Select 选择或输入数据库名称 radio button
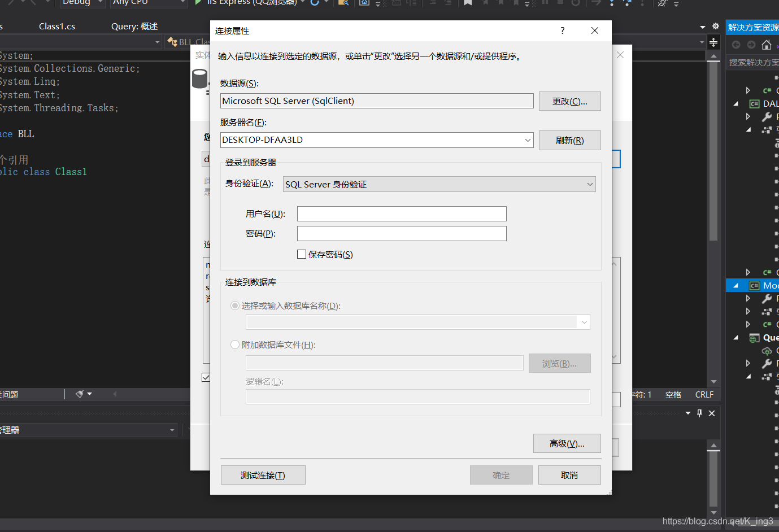Viewport: 779px width, 532px height. pyautogui.click(x=235, y=306)
